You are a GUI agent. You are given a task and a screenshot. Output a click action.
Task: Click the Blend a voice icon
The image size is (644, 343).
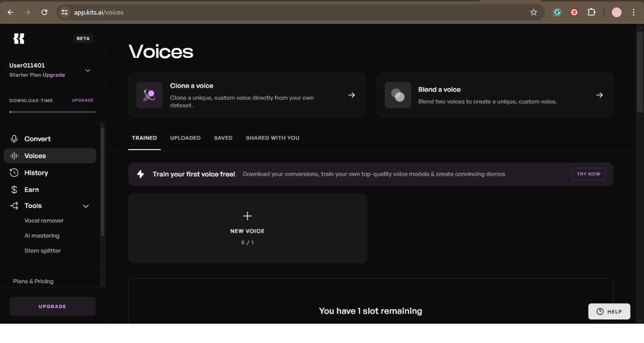tap(398, 95)
